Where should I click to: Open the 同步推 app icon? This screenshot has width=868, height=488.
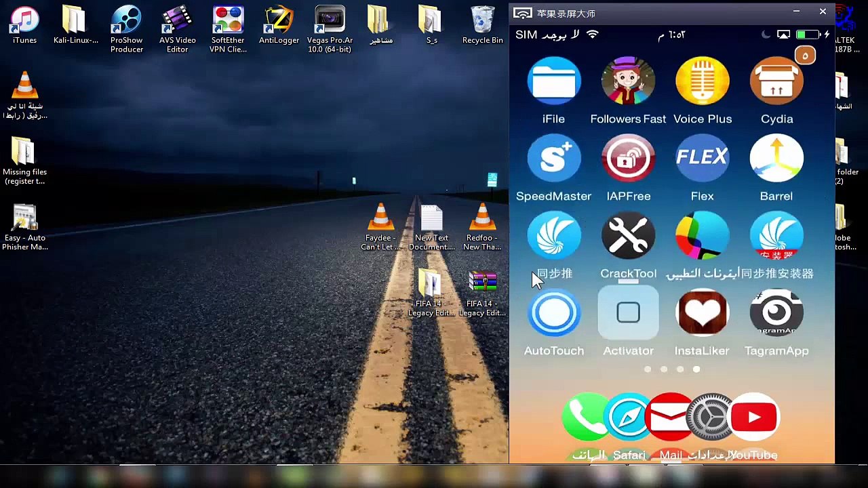(x=553, y=237)
